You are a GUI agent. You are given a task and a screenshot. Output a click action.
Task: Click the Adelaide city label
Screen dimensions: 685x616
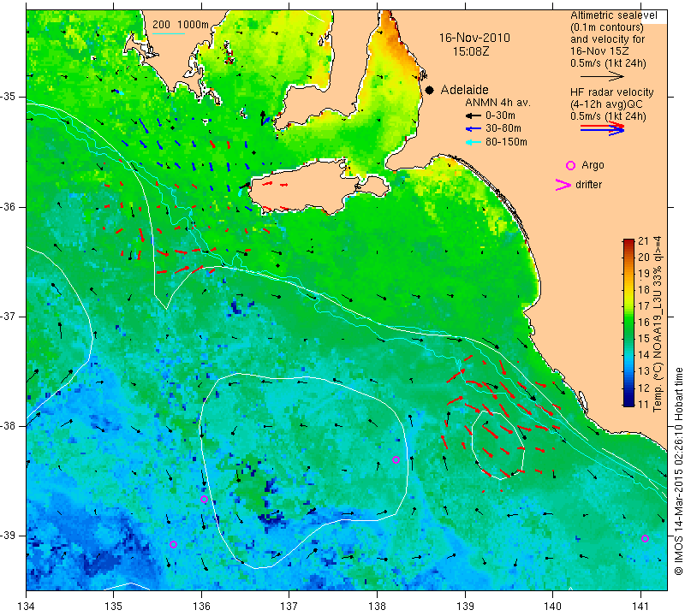tap(464, 90)
